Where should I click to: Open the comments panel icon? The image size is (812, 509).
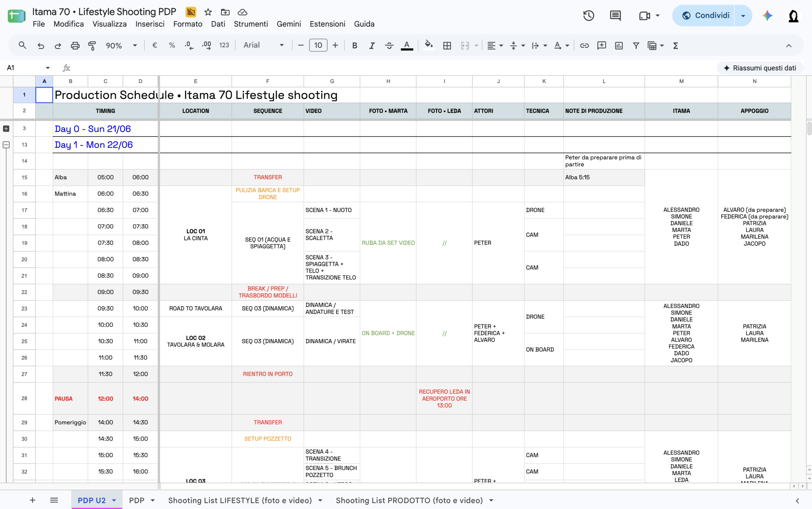(615, 16)
